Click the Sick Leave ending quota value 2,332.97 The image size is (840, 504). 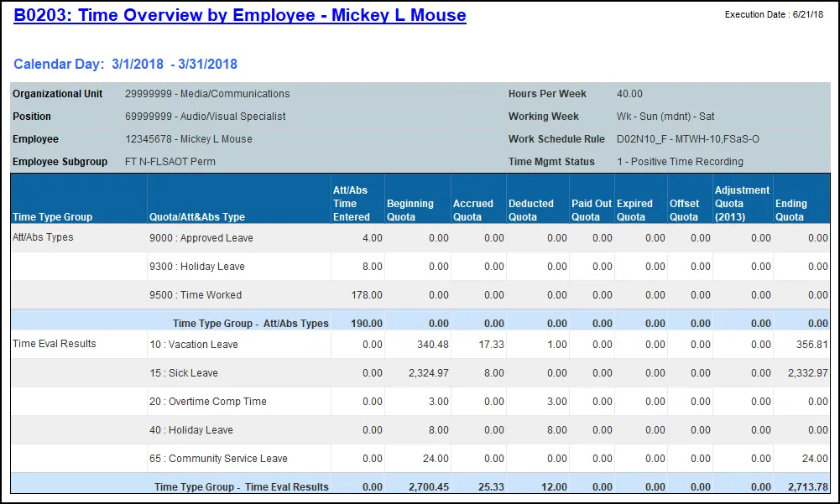tap(807, 373)
